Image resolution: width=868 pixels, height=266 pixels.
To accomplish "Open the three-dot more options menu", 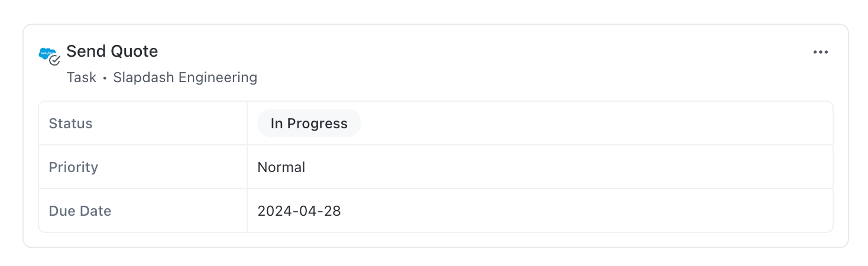I will 820,52.
